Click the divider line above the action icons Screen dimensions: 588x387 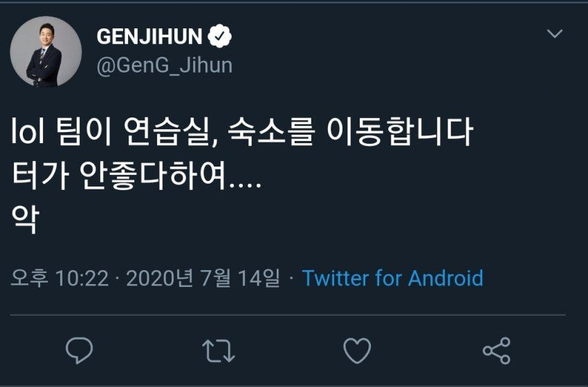coord(288,315)
